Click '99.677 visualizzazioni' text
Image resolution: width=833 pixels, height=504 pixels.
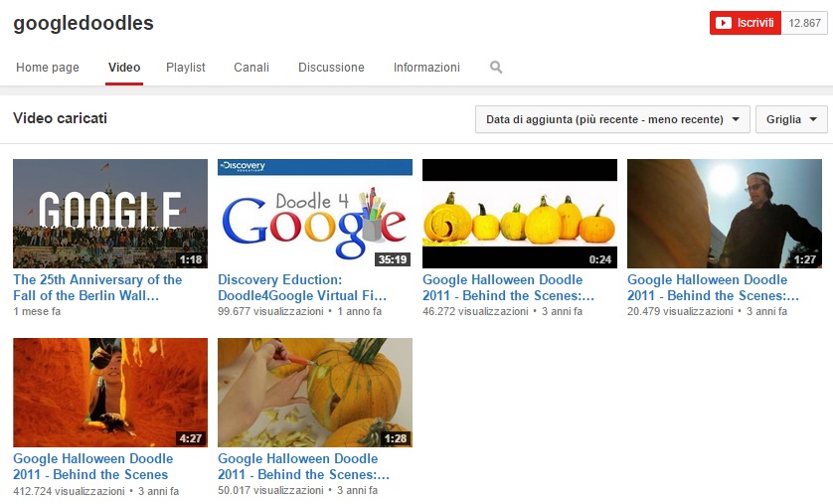(270, 312)
